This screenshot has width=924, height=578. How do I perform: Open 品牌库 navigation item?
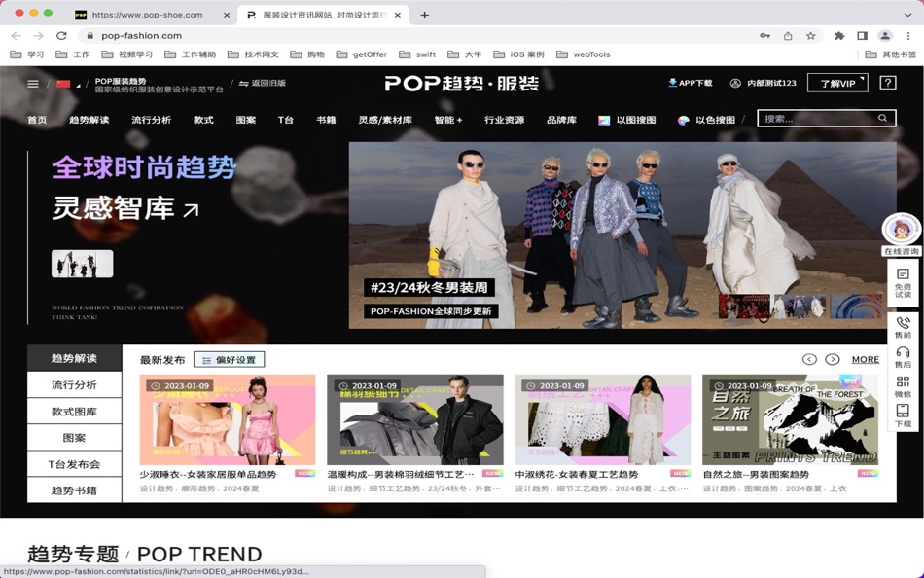561,120
